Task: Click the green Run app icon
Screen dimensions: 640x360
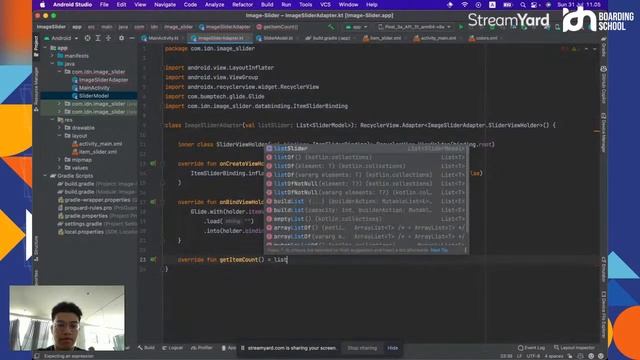Action: pyautogui.click(x=461, y=27)
